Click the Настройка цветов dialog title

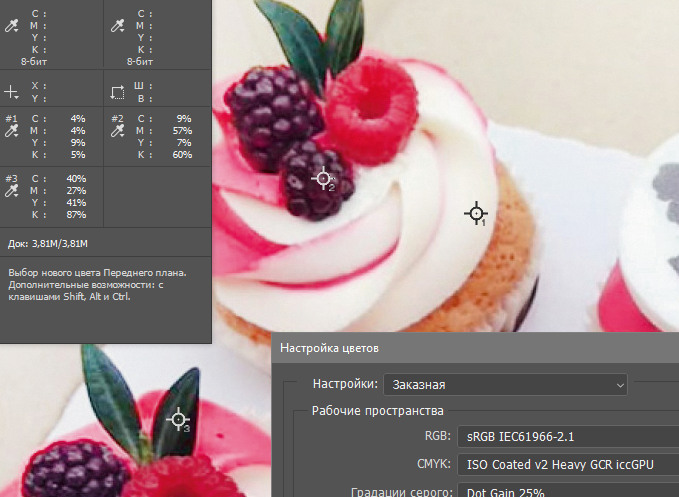coord(330,348)
